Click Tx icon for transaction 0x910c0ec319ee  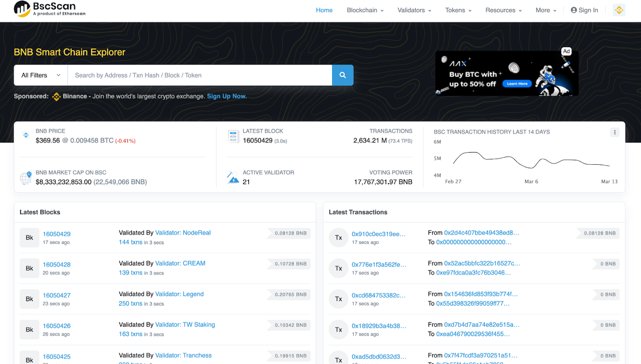338,238
